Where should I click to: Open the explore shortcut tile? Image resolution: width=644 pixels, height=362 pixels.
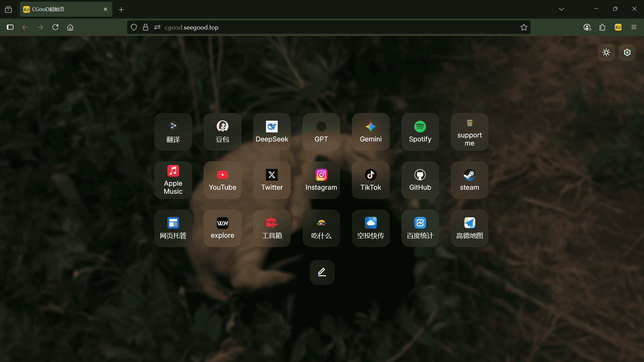[x=222, y=228]
